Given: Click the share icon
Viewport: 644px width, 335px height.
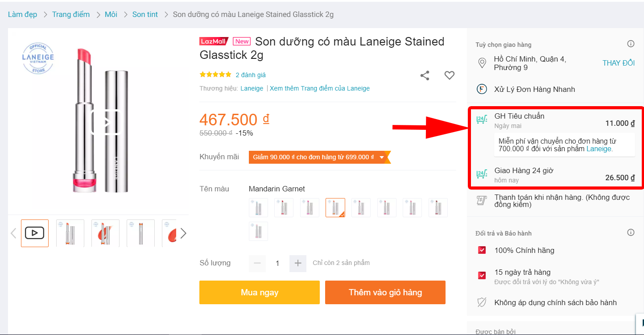Looking at the screenshot, I should 425,76.
